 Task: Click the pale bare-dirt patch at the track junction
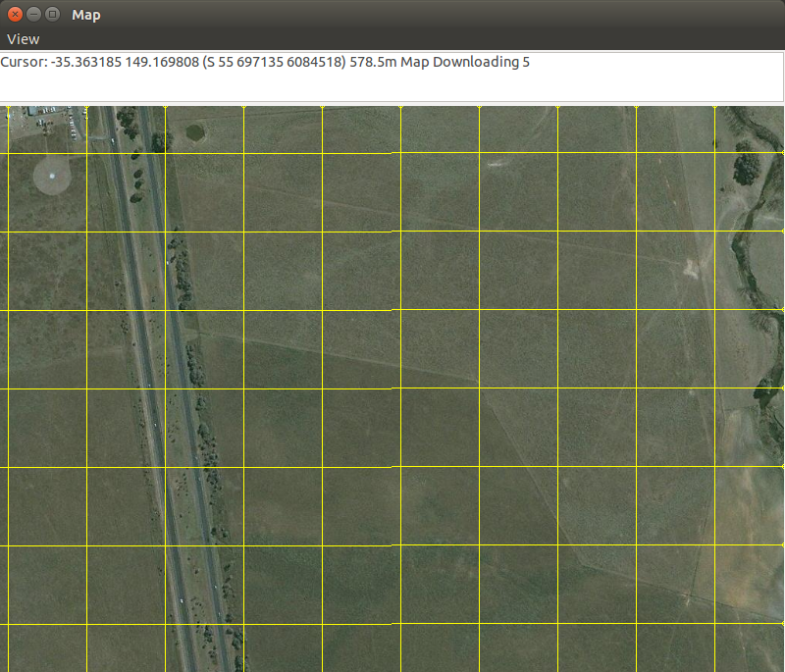690,266
